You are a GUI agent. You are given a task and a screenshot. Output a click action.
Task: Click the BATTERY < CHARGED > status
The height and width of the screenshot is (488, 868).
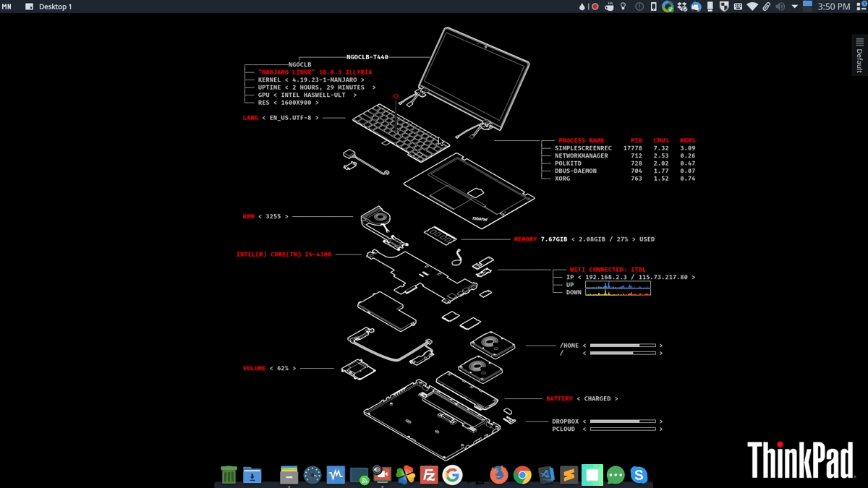582,398
